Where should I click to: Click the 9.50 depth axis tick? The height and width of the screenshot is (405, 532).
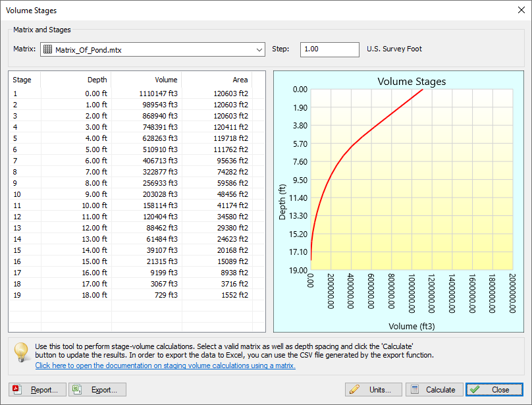[x=300, y=180]
